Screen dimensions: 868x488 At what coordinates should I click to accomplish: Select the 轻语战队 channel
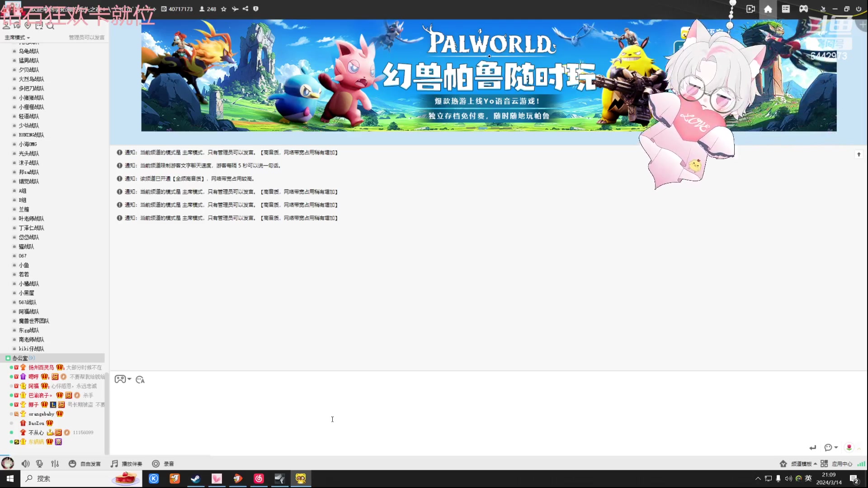29,117
